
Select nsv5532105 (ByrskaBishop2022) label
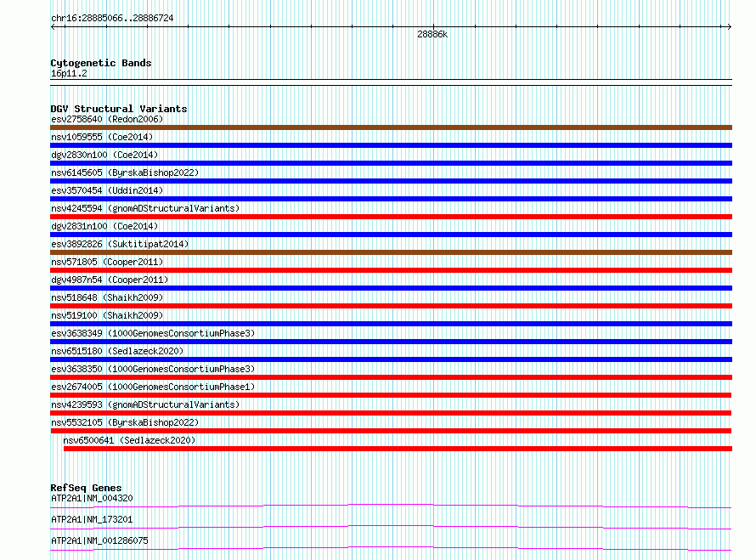(125, 422)
